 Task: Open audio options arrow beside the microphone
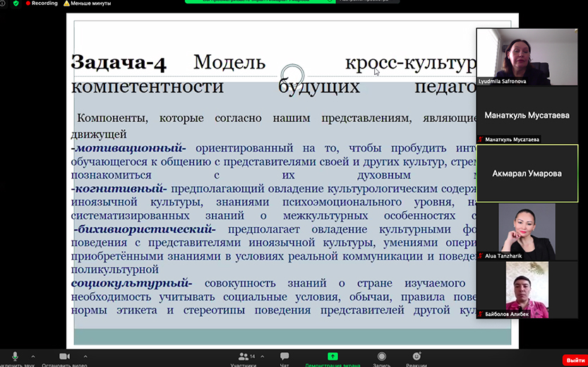click(33, 356)
